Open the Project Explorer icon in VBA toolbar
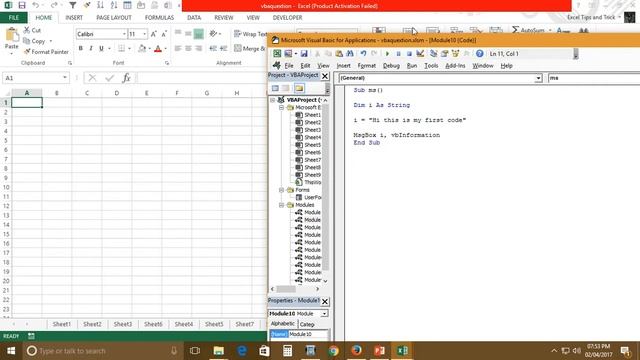This screenshot has height=360, width=640. 433,53
